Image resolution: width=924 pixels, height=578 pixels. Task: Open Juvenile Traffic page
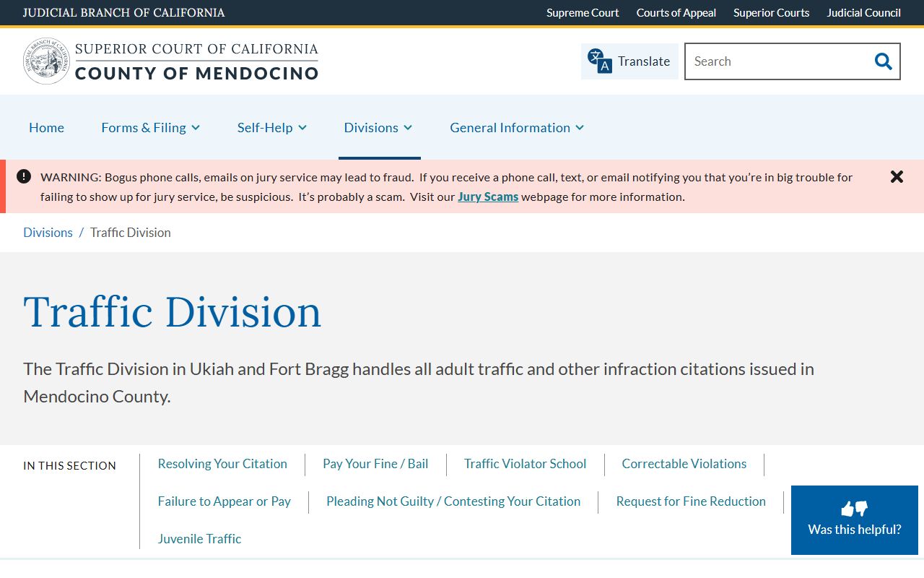point(199,539)
